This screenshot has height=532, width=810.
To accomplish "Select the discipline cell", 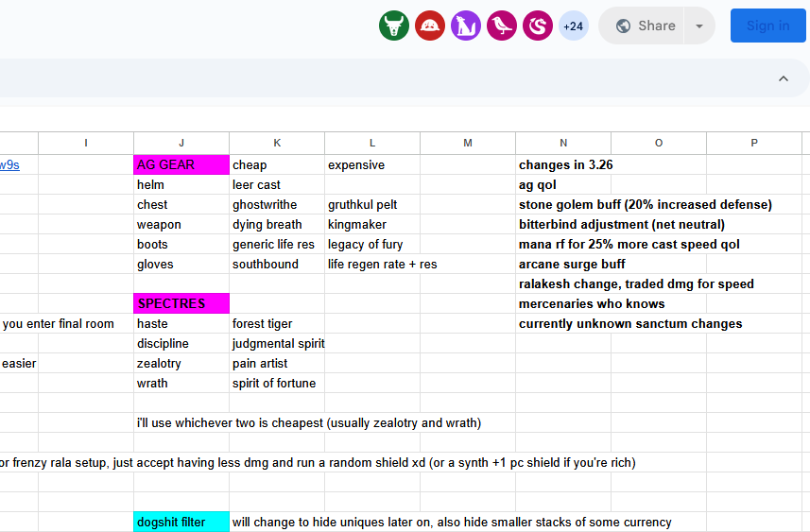I will point(181,343).
